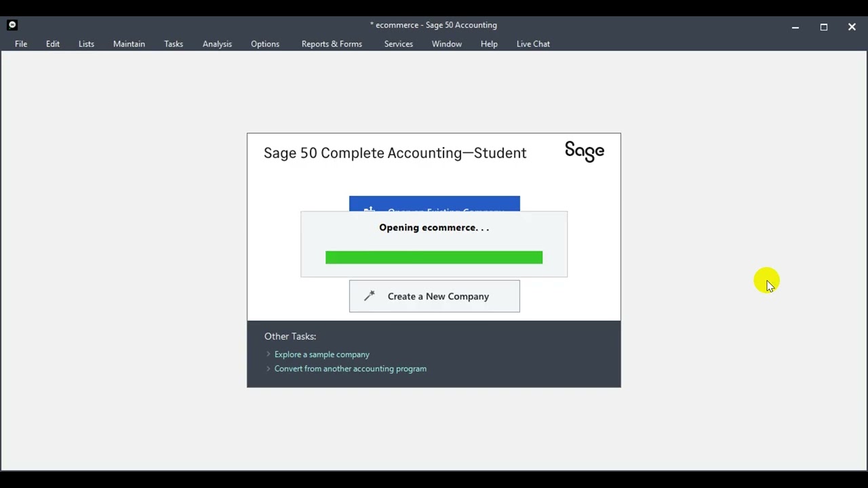
Task: Open the Services menu
Action: click(x=399, y=44)
